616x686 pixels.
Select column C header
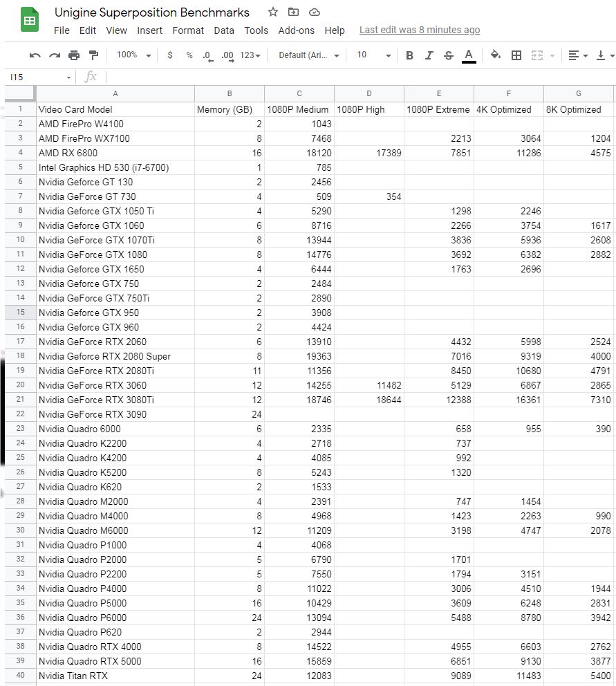(x=299, y=93)
